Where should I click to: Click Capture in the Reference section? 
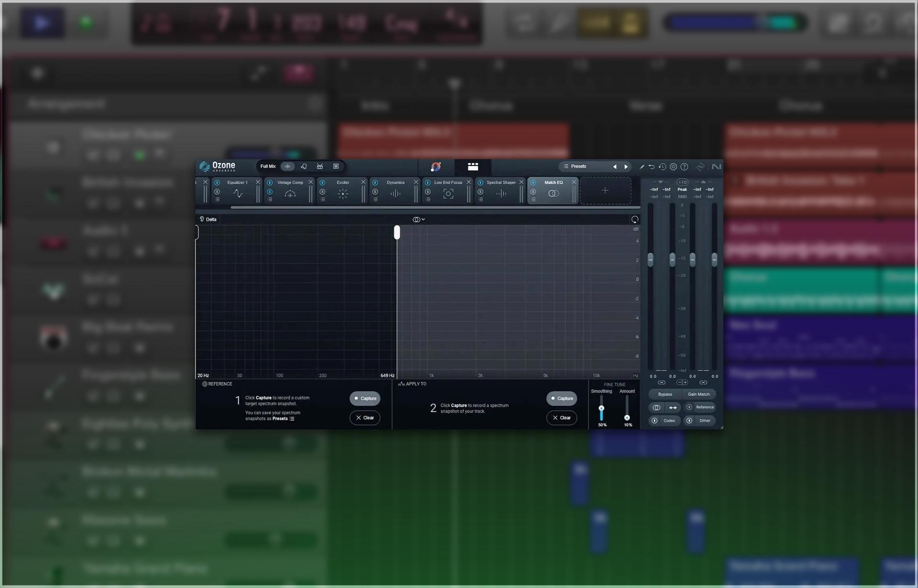365,398
